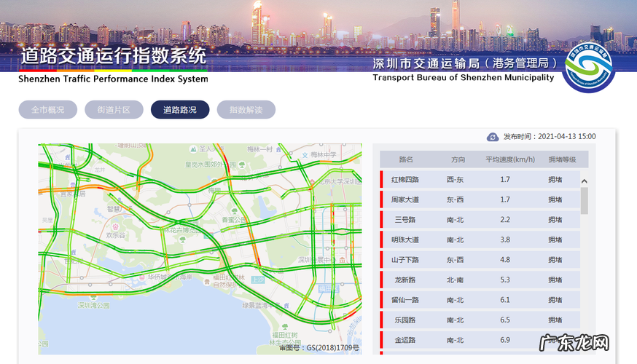The image size is (637, 364).
Task: Select the 道路路况 tab
Action: (179, 110)
